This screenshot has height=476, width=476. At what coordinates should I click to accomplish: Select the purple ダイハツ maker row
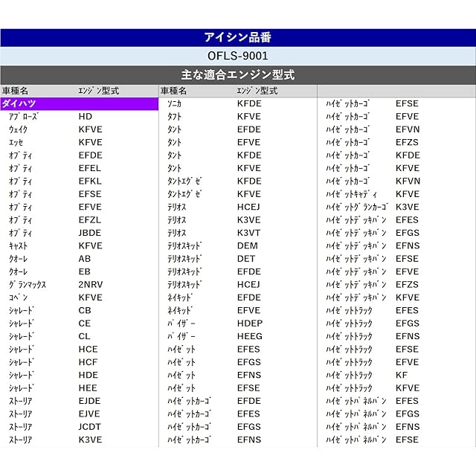[80, 104]
